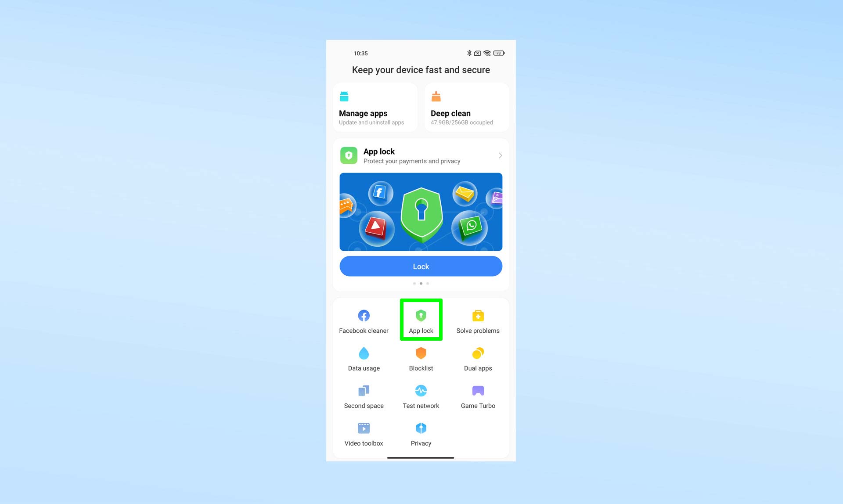The width and height of the screenshot is (843, 504).
Task: Open Solve problems tool
Action: coord(478,320)
